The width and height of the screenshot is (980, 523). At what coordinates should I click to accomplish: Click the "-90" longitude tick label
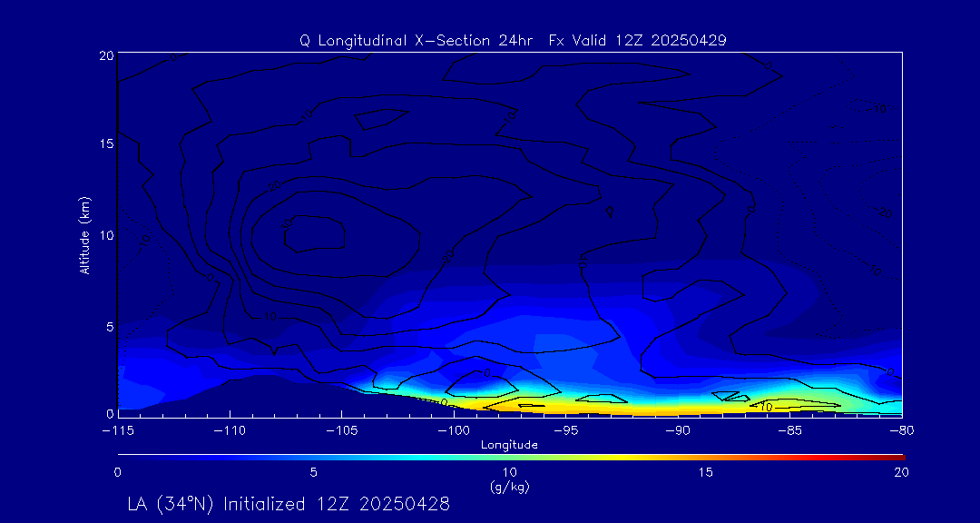point(678,431)
